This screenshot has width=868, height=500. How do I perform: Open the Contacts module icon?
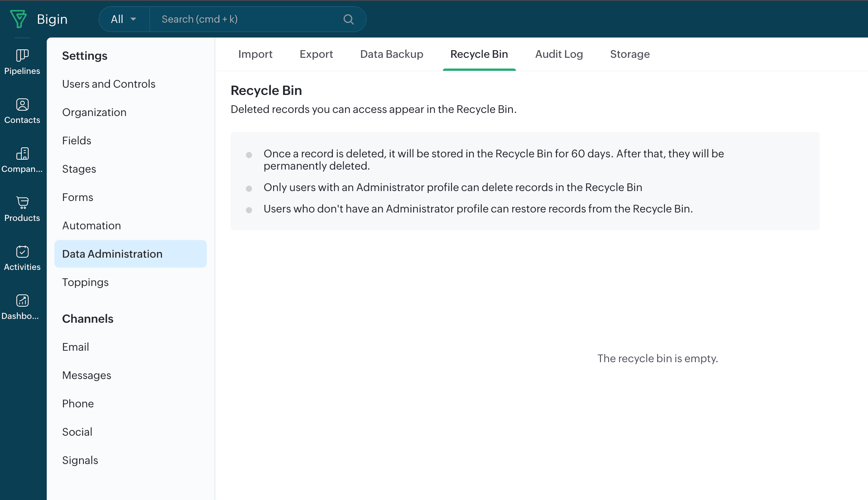(22, 105)
